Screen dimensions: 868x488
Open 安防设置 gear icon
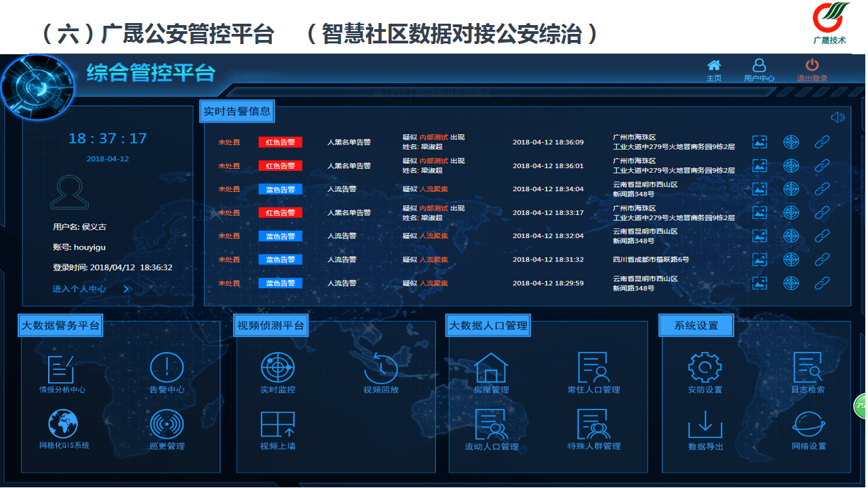pyautogui.click(x=705, y=368)
